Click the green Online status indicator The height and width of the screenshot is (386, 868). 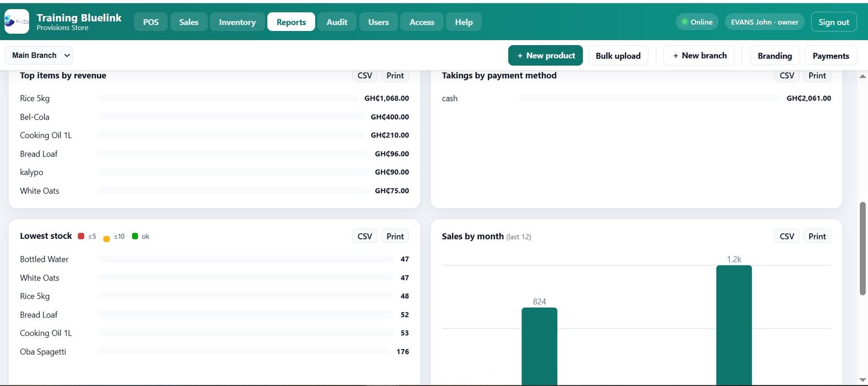(x=697, y=22)
